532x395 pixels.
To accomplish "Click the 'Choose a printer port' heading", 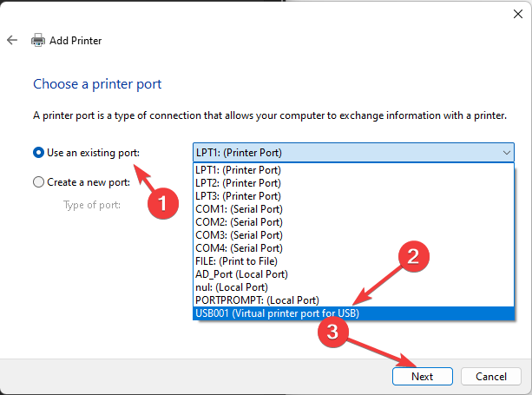I will coord(97,84).
